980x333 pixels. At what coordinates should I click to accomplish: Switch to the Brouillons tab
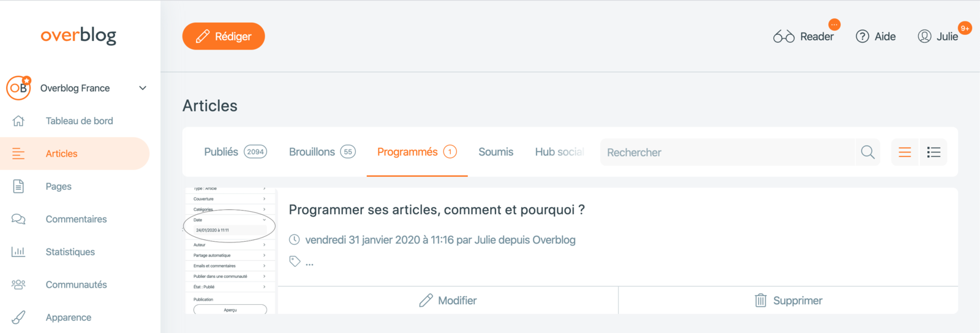click(x=322, y=152)
